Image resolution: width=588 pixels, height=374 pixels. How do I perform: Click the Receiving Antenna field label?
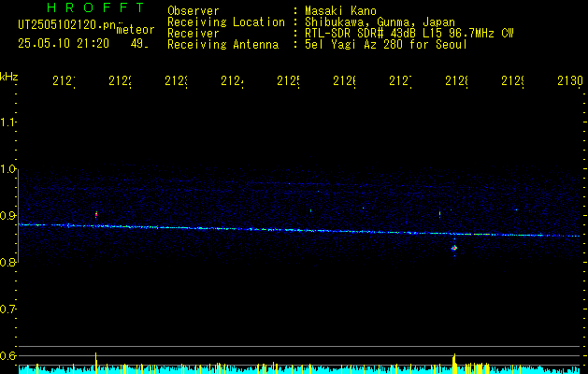[x=222, y=45]
